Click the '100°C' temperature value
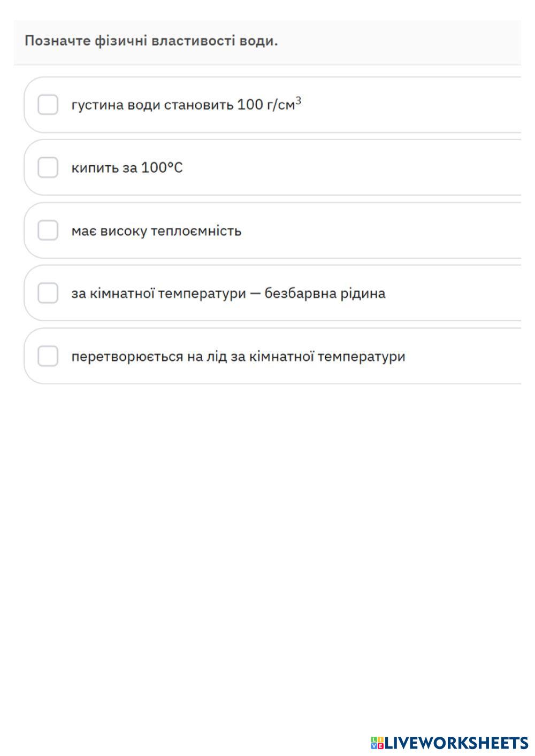 [x=162, y=168]
